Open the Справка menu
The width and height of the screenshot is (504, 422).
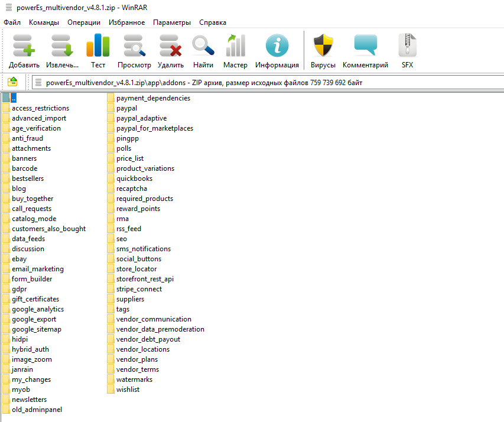213,22
